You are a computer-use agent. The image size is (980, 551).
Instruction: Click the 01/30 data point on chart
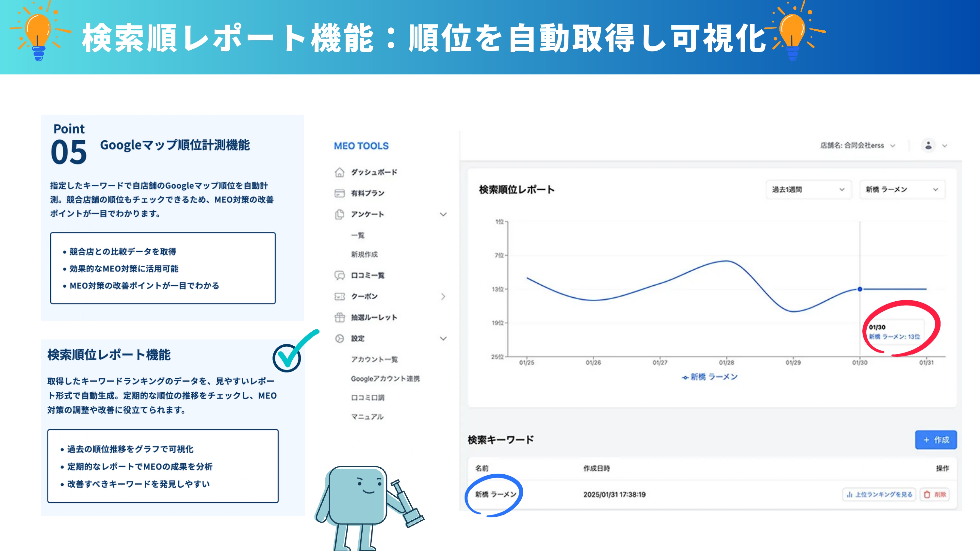tap(860, 289)
